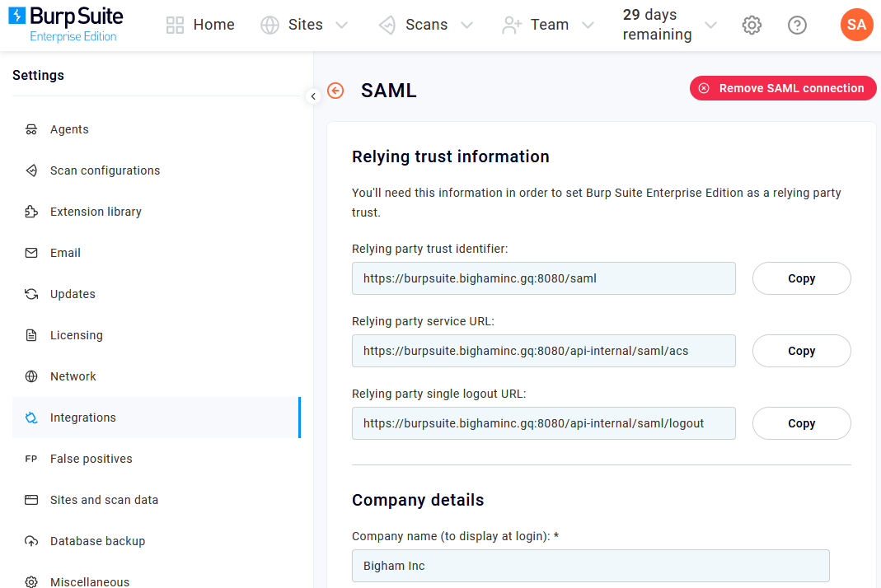Copy the relying party trust identifier

(800, 278)
